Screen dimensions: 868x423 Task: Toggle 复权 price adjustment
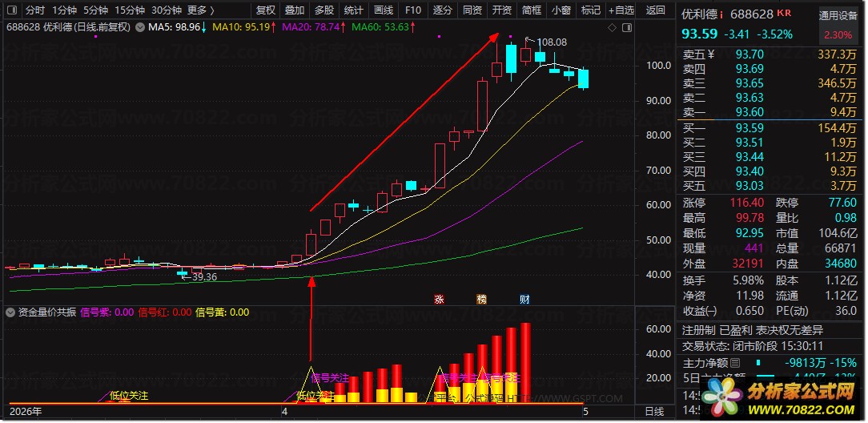(x=266, y=10)
